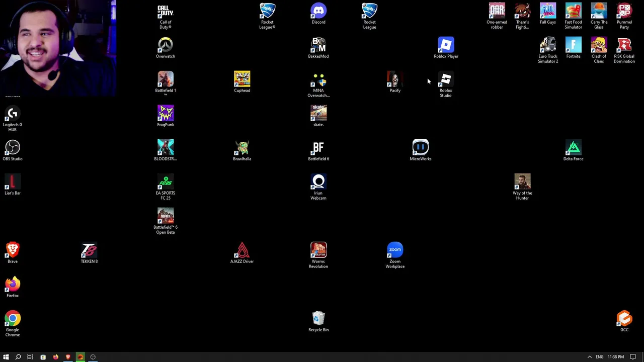The width and height of the screenshot is (644, 362).
Task: Open FragPunk desktop icon
Action: (166, 116)
